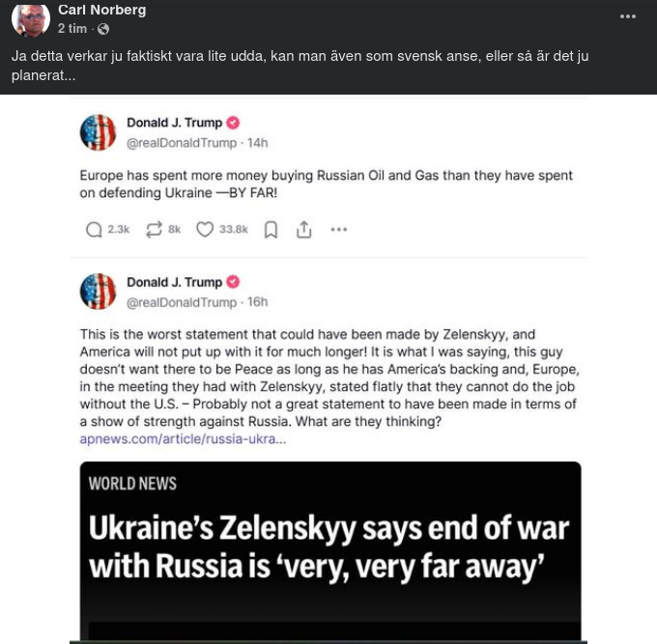Open the apnews.com article link
The height and width of the screenshot is (644, 657).
(x=183, y=438)
